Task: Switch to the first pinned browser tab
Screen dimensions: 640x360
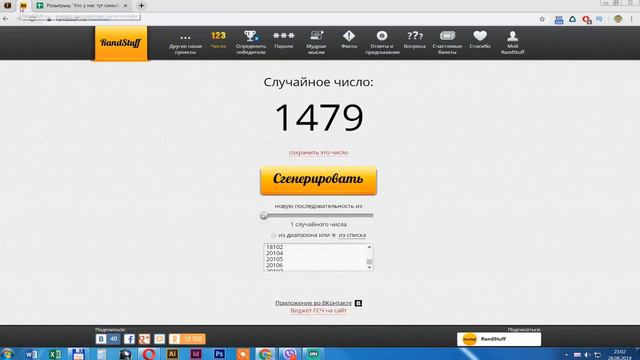Action: pyautogui.click(x=7, y=6)
